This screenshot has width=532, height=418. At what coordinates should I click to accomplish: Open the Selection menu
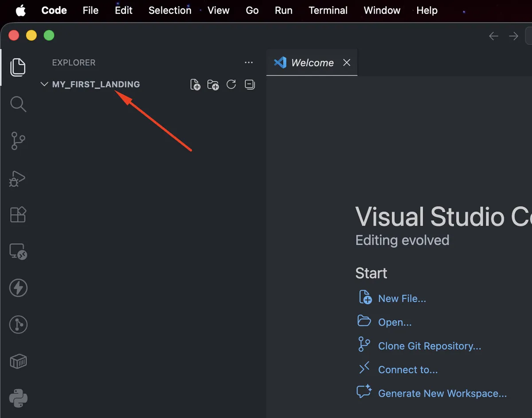point(170,10)
